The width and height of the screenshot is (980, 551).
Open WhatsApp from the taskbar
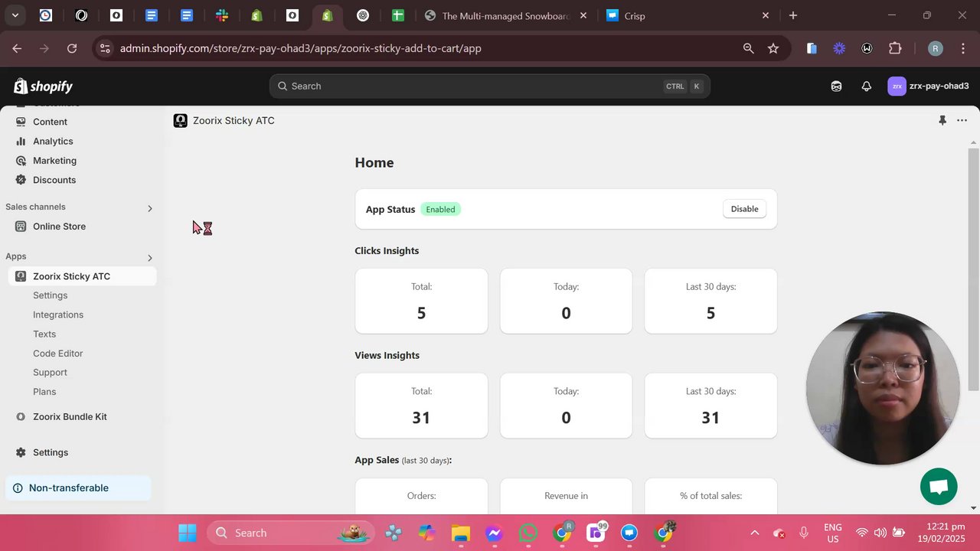pos(528,533)
